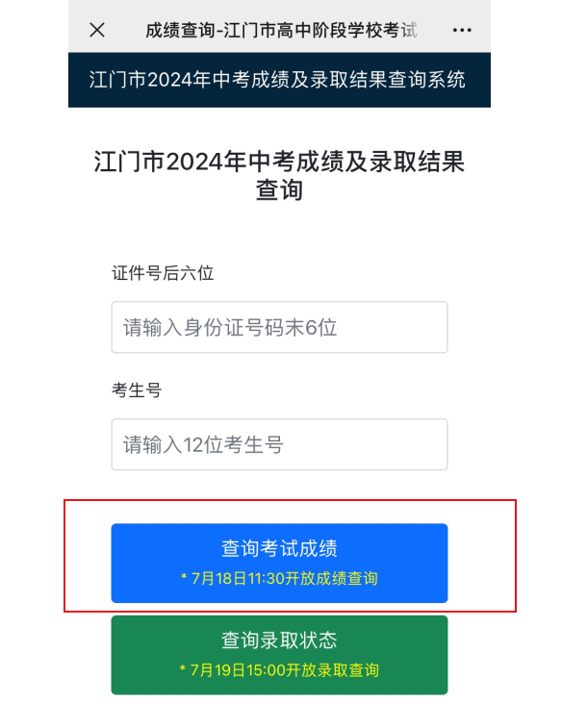Click the word 查询 on the heading's second line
This screenshot has width=587, height=728.
pos(279,190)
